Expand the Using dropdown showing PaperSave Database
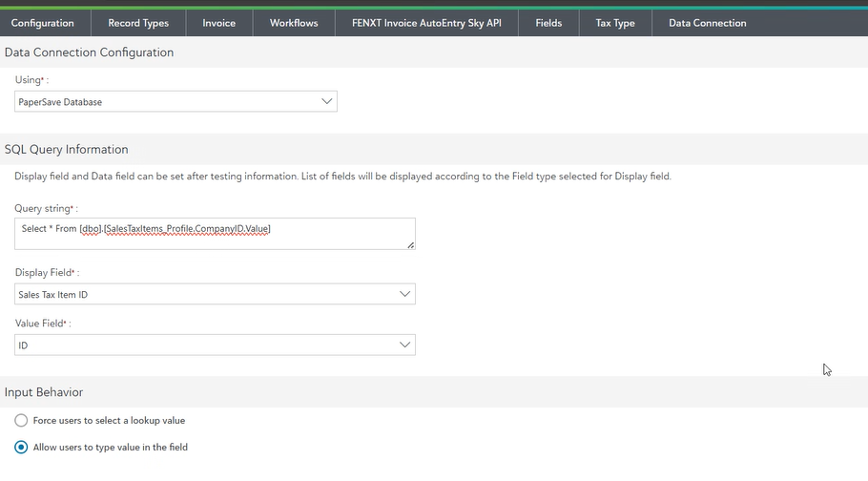The width and height of the screenshot is (868, 481). pos(176,101)
